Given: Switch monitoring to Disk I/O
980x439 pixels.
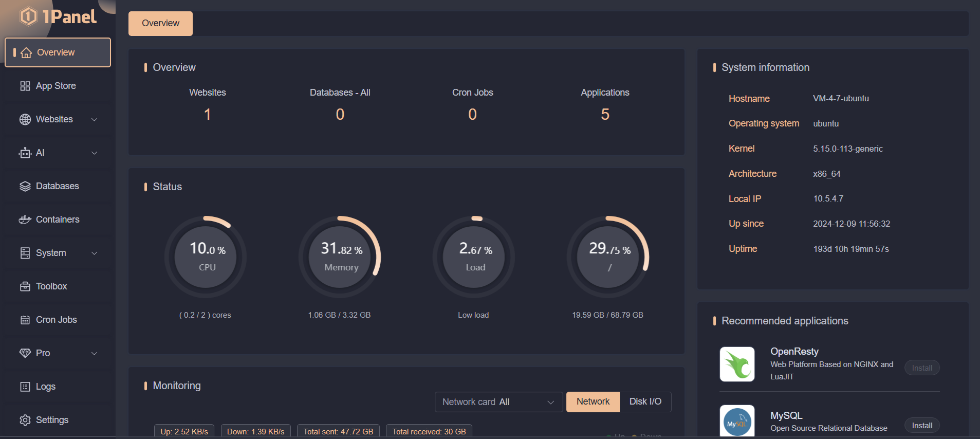Looking at the screenshot, I should point(645,401).
